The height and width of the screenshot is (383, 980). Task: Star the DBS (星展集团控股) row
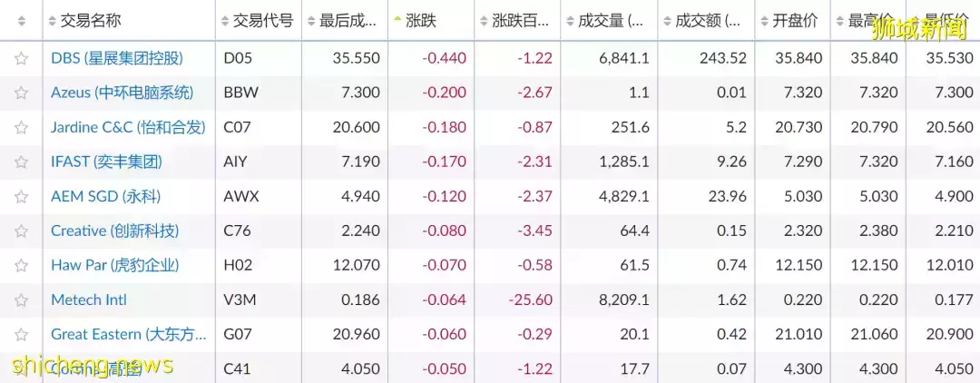pyautogui.click(x=21, y=59)
